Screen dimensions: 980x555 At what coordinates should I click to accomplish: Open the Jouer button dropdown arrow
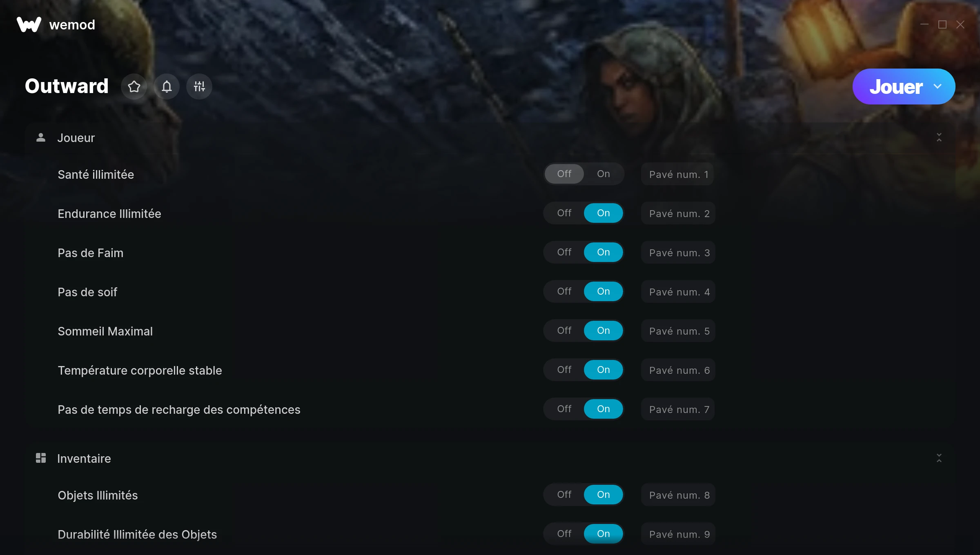pyautogui.click(x=938, y=87)
